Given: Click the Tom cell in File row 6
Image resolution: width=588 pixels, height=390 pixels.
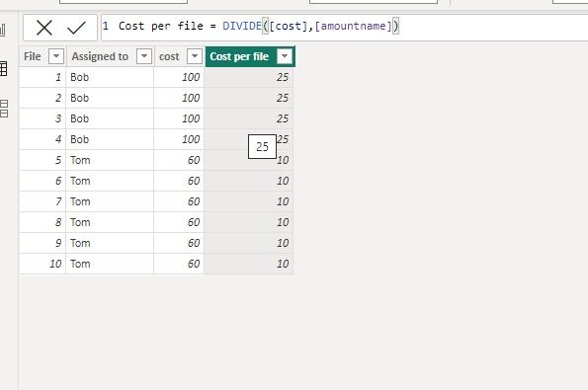Looking at the screenshot, I should pyautogui.click(x=110, y=181).
